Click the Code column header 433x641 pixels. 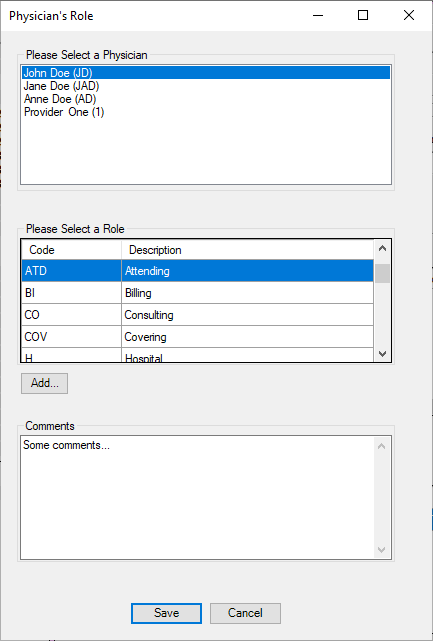(x=72, y=250)
